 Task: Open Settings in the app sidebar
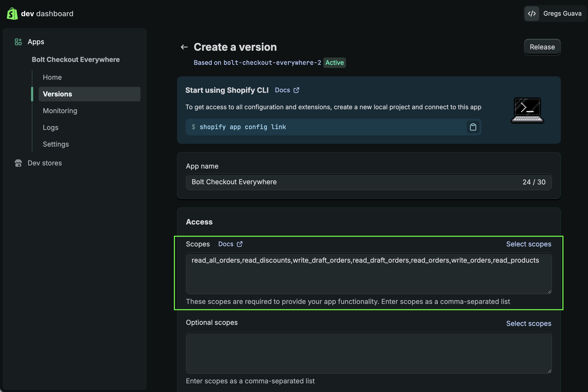56,144
